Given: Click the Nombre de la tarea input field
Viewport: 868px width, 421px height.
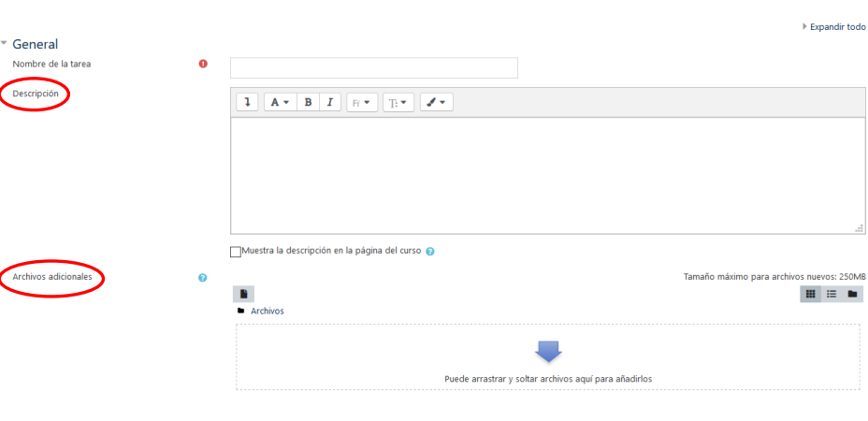Looking at the screenshot, I should [374, 67].
